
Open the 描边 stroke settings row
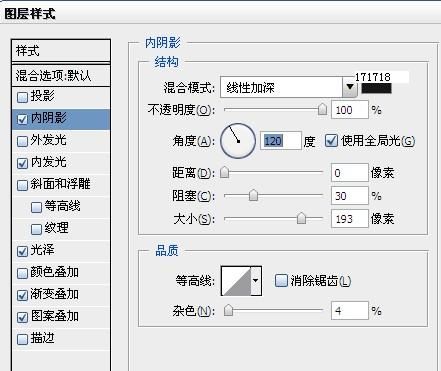point(61,339)
